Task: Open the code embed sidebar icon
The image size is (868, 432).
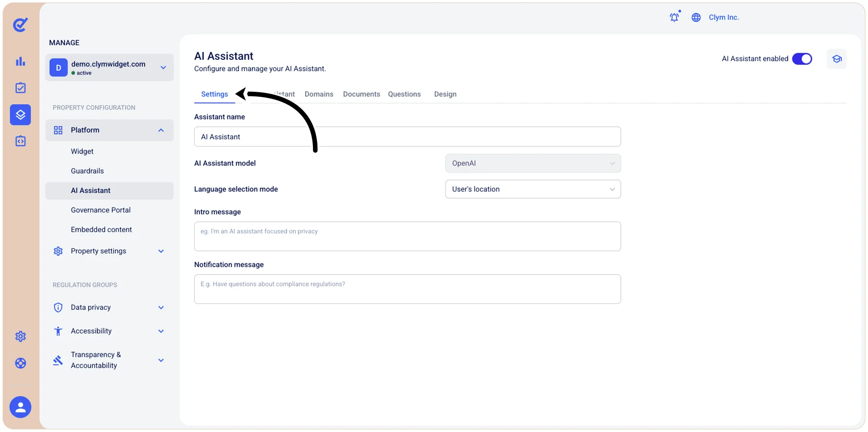Action: [20, 141]
